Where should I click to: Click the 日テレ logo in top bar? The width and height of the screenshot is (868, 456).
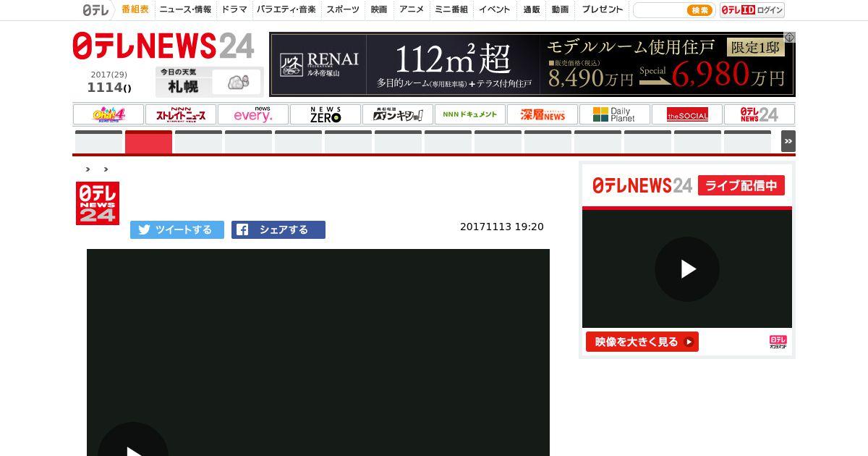(x=95, y=10)
